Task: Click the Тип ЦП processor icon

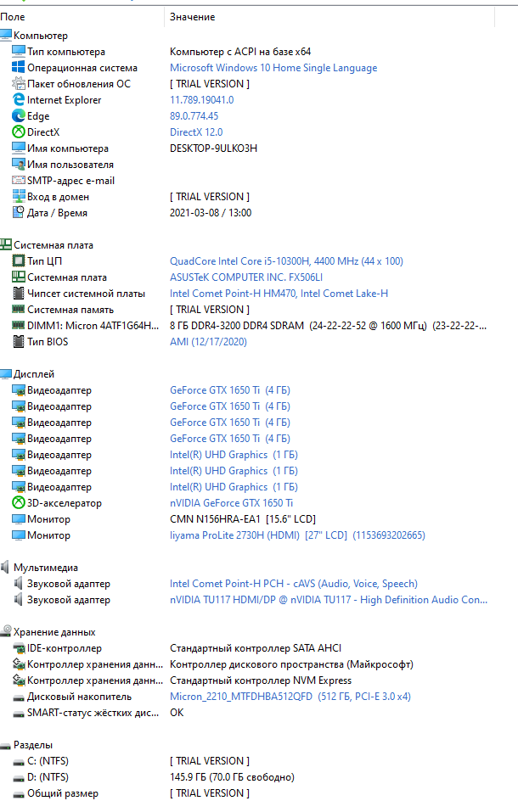Action: click(x=19, y=260)
